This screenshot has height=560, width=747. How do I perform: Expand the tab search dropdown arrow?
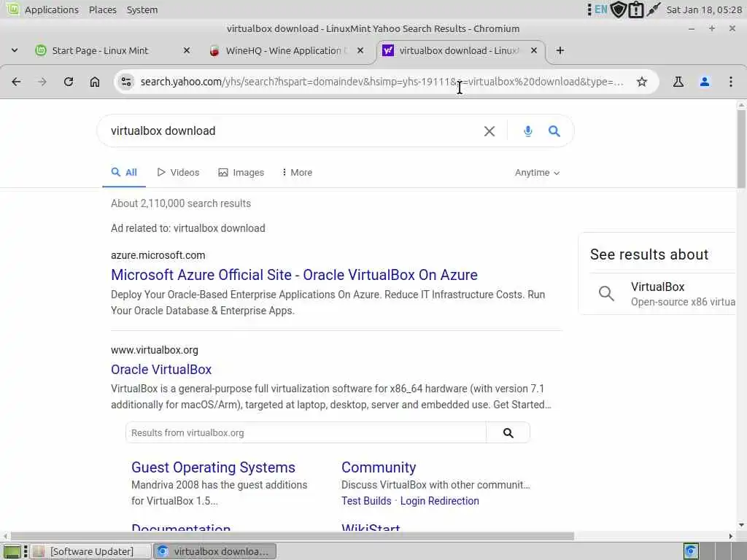[15, 50]
